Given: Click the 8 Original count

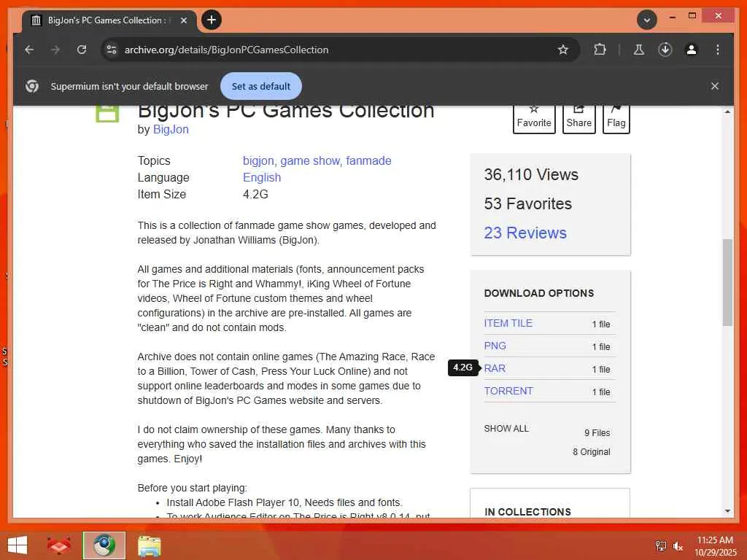Looking at the screenshot, I should [x=591, y=452].
